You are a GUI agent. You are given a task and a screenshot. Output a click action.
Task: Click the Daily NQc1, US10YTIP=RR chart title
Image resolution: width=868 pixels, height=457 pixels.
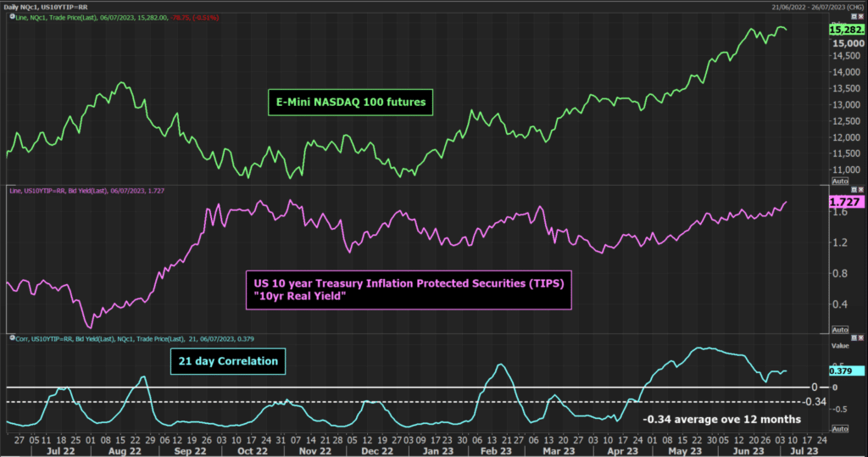tap(46, 7)
